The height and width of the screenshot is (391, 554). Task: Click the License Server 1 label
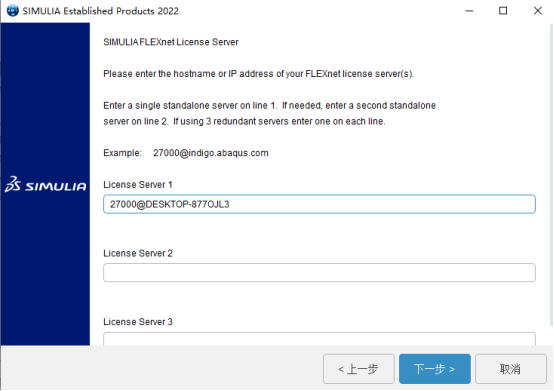(x=138, y=185)
